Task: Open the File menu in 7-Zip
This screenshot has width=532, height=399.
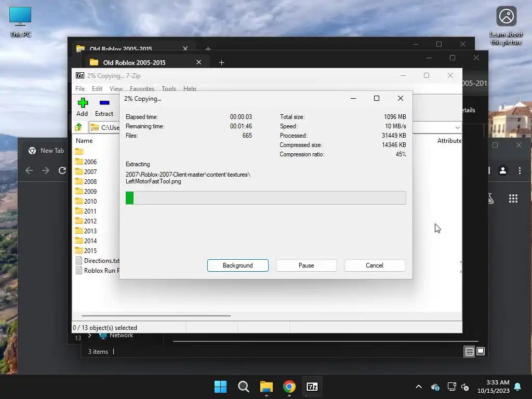Action: pos(80,88)
